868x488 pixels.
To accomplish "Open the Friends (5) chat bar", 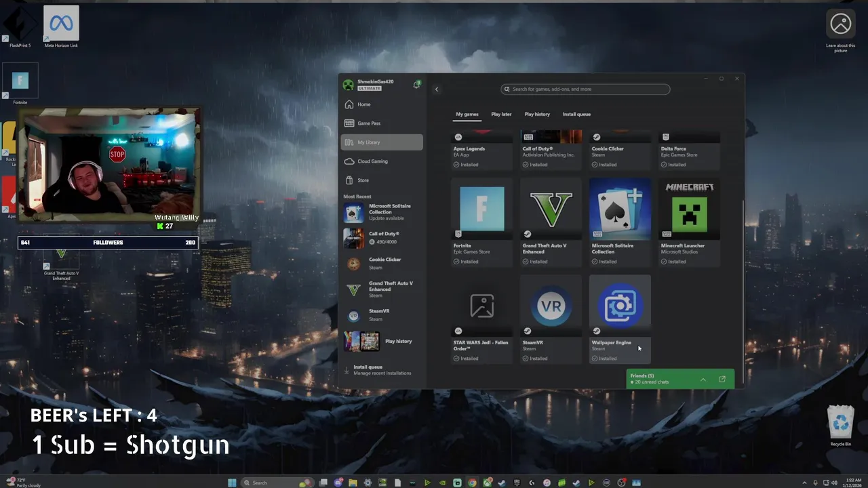I will coord(680,379).
